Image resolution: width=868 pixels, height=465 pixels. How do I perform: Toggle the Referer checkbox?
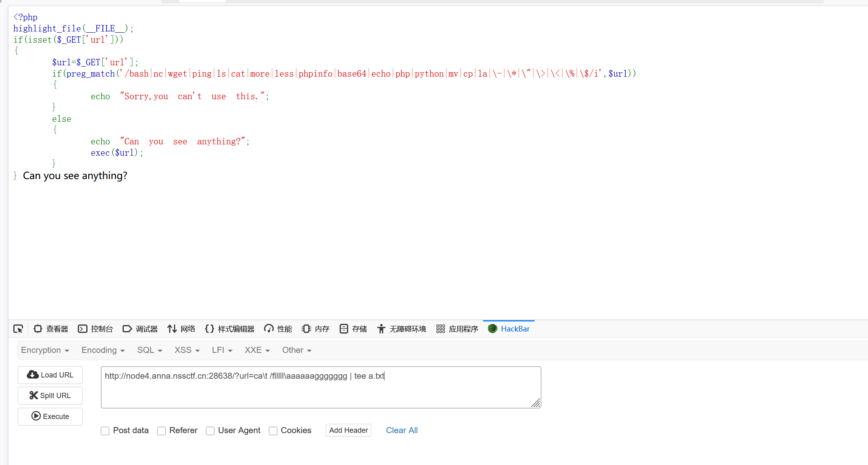click(162, 431)
